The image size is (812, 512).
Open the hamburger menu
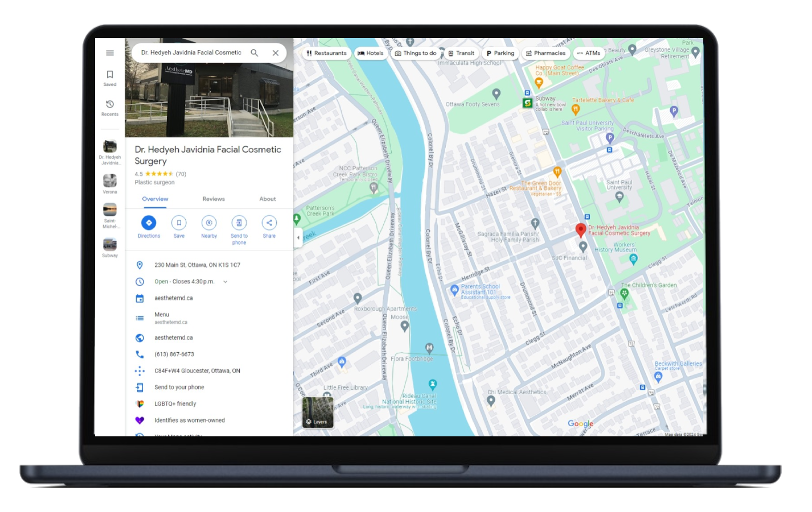(x=110, y=53)
